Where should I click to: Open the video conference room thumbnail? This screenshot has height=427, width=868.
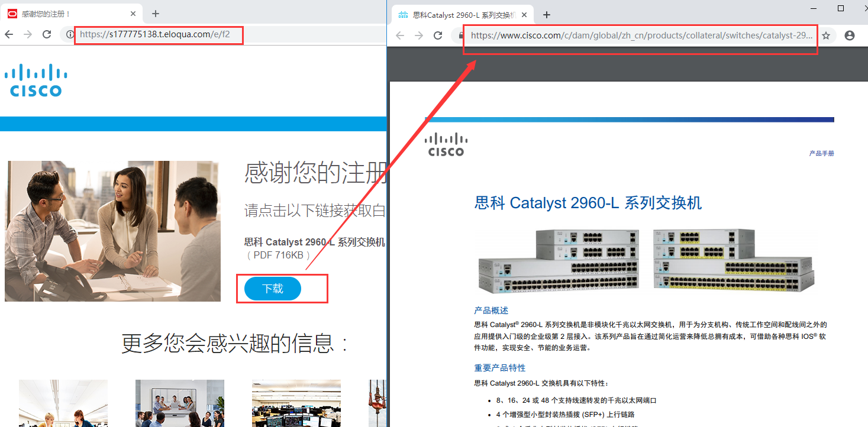coord(180,403)
